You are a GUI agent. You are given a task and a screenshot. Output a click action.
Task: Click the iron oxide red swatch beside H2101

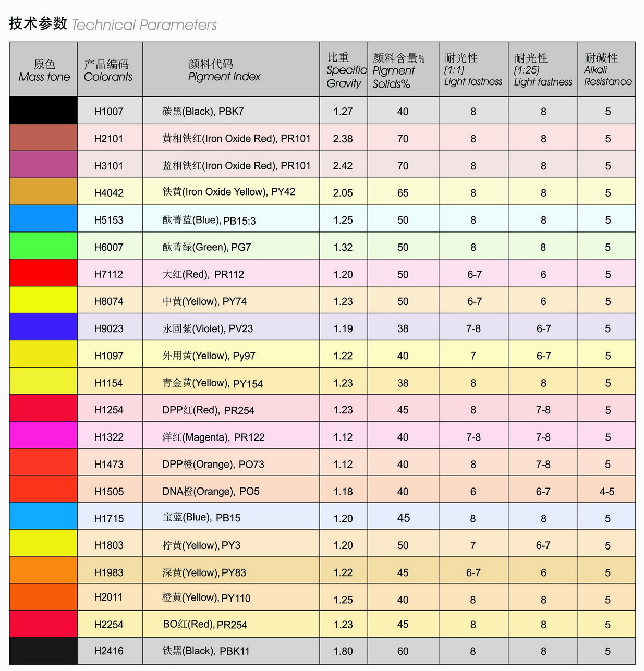click(43, 138)
